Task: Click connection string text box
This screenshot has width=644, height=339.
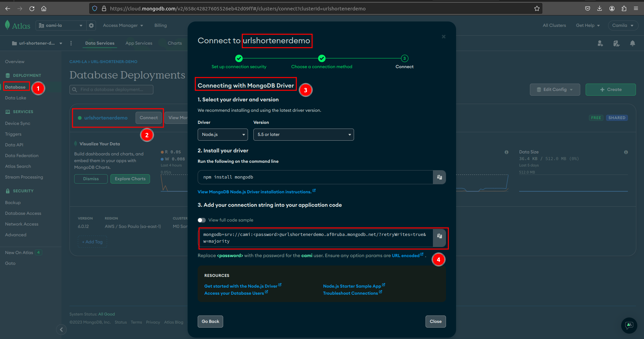Action: coord(316,238)
